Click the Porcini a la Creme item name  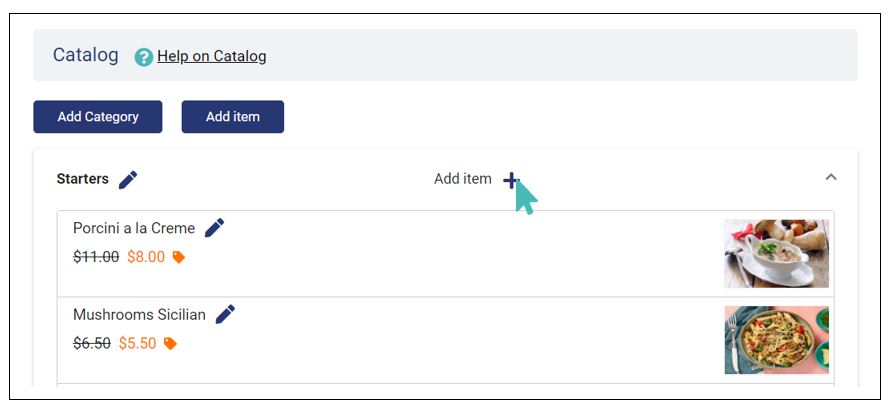click(134, 228)
